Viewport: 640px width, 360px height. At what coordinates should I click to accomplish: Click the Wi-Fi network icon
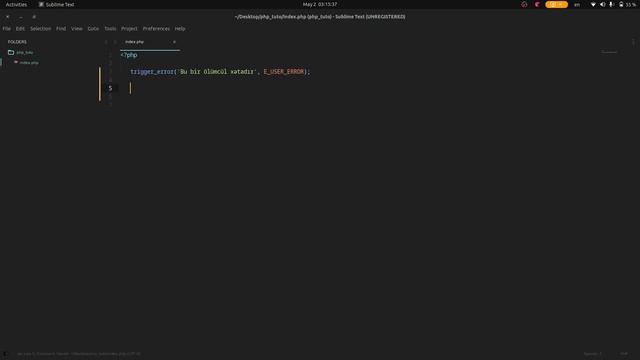pos(593,4)
